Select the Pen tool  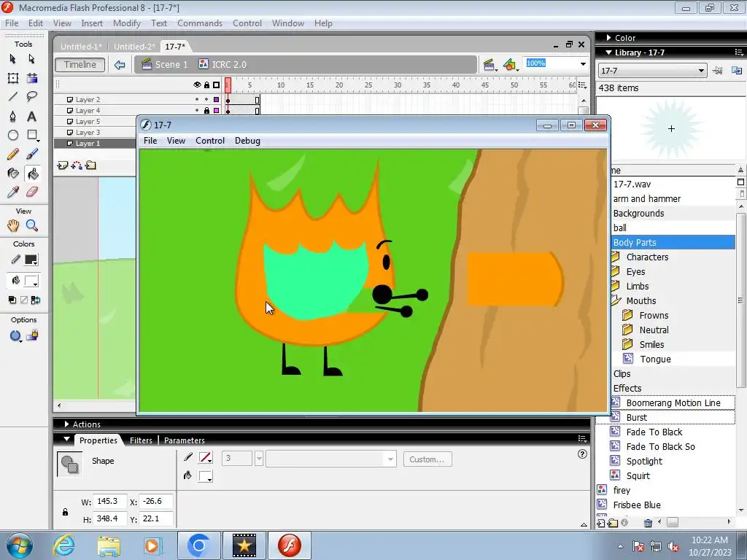pos(13,116)
